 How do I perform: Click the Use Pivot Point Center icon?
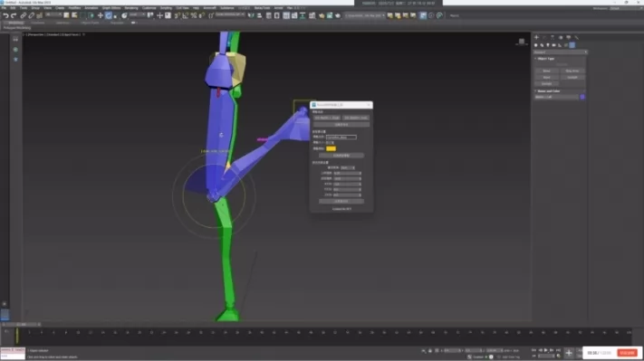150,15
